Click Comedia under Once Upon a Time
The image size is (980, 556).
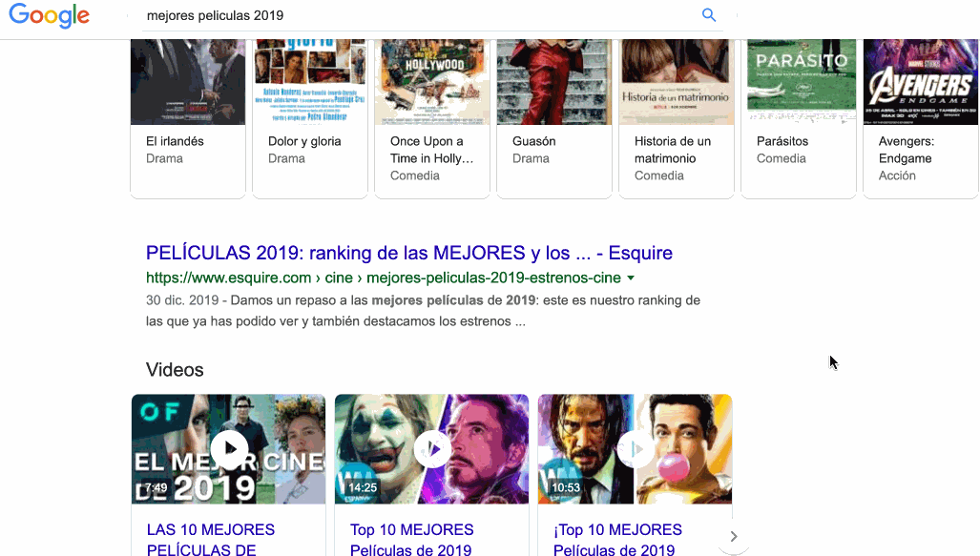pos(415,175)
